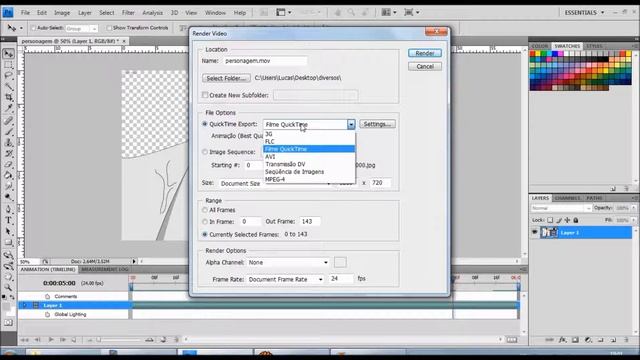Click the layer style fx icon

562,340
